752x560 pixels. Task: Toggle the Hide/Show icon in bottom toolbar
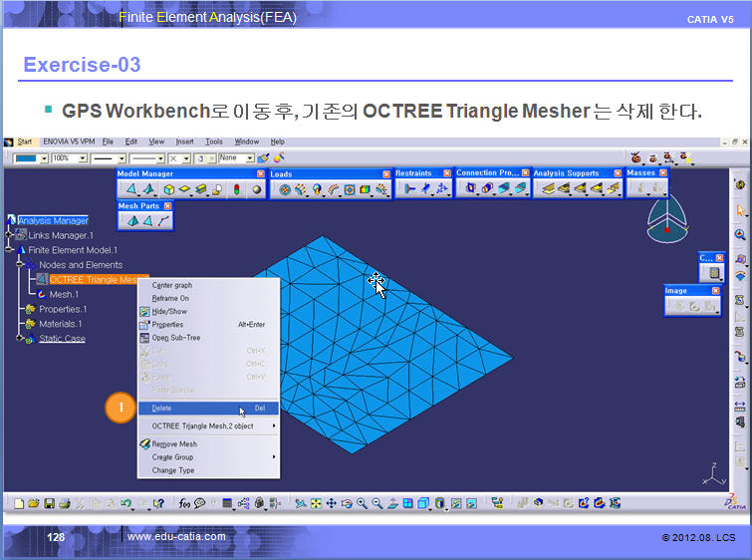(456, 503)
